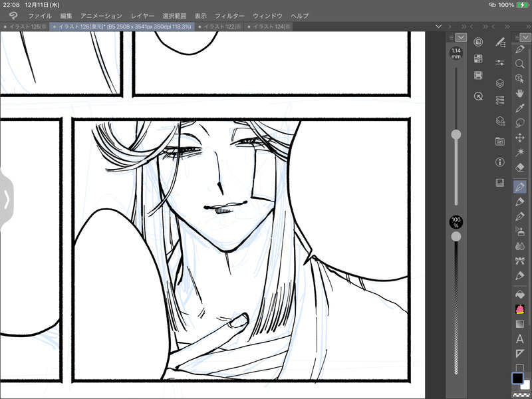Switch to the イラスト124 canvas tab
This screenshot has height=399, width=532.
tap(269, 27)
